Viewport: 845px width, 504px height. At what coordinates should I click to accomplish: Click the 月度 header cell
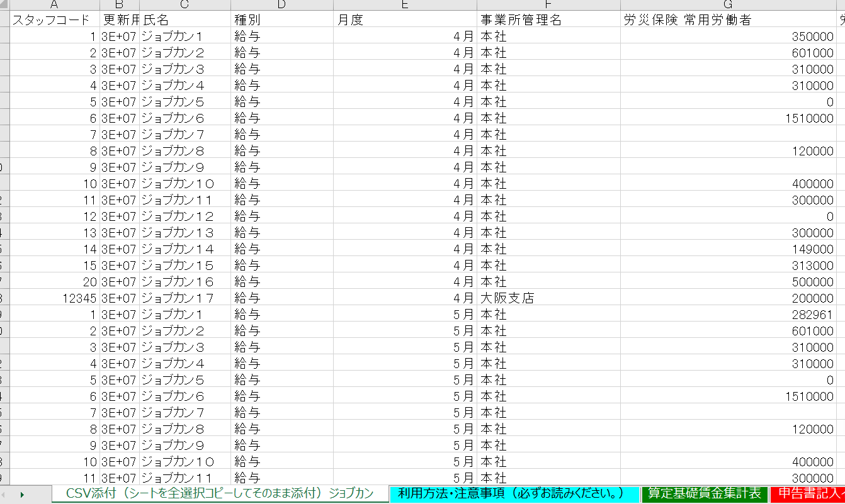(405, 20)
